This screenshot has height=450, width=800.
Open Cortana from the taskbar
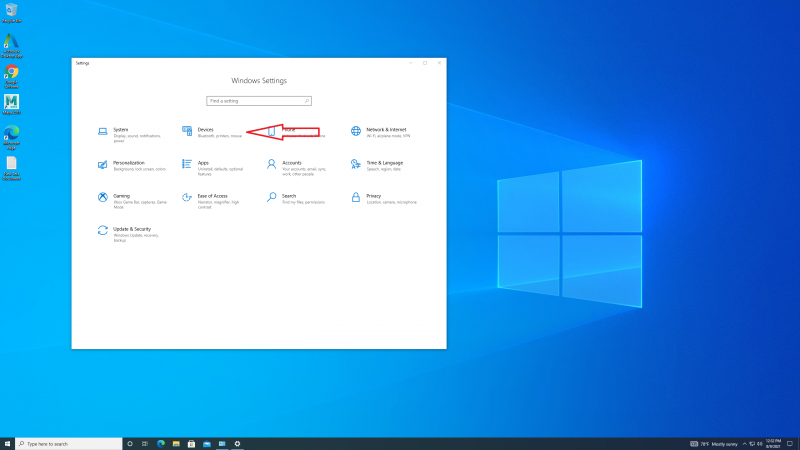click(x=130, y=444)
